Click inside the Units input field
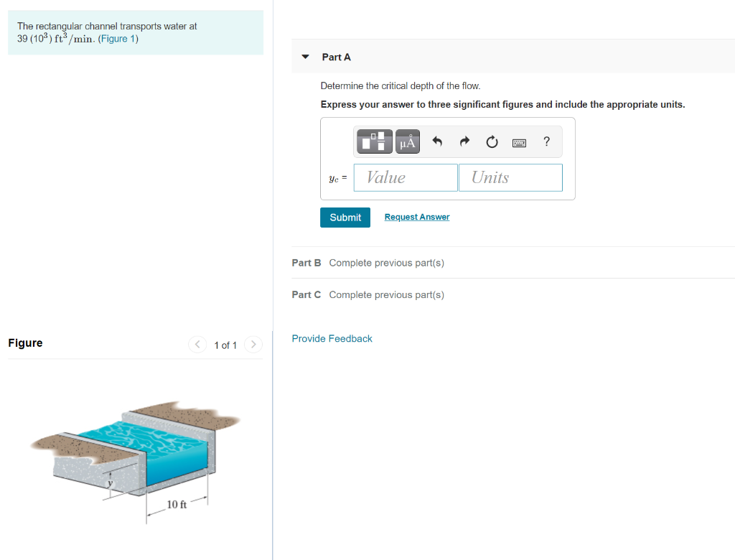735x560 pixels. pos(510,177)
